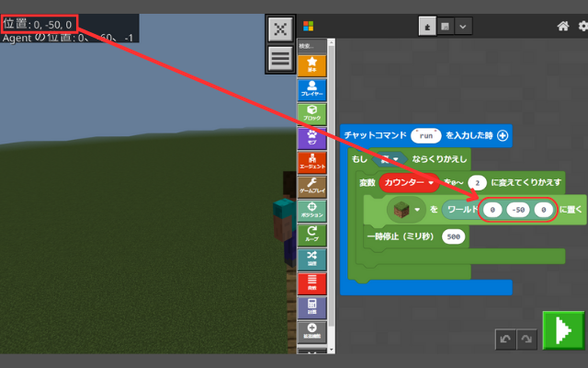The width and height of the screenshot is (588, 368).
Task: Open the shuffle-arrows logic category
Action: click(x=311, y=259)
